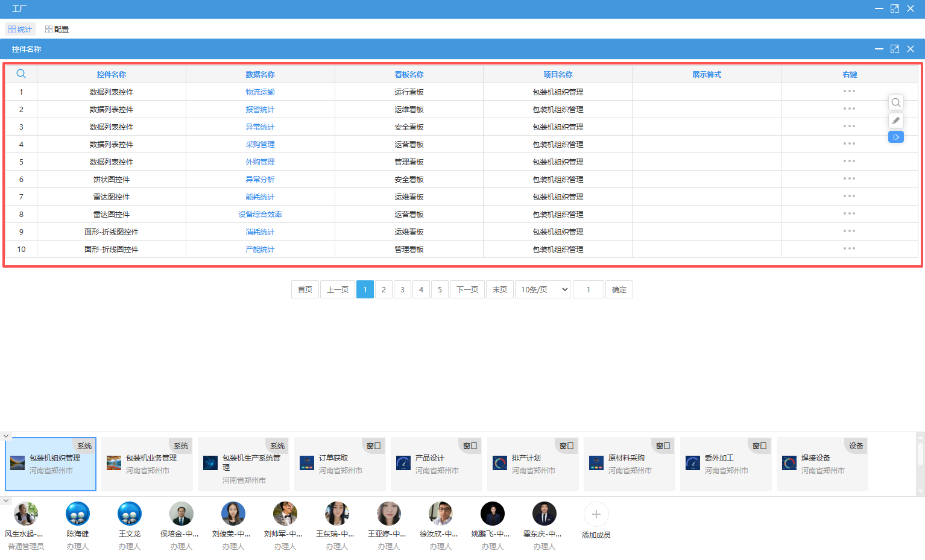This screenshot has width=925, height=560.
Task: Open the 10条/页 page size dropdown
Action: click(543, 290)
